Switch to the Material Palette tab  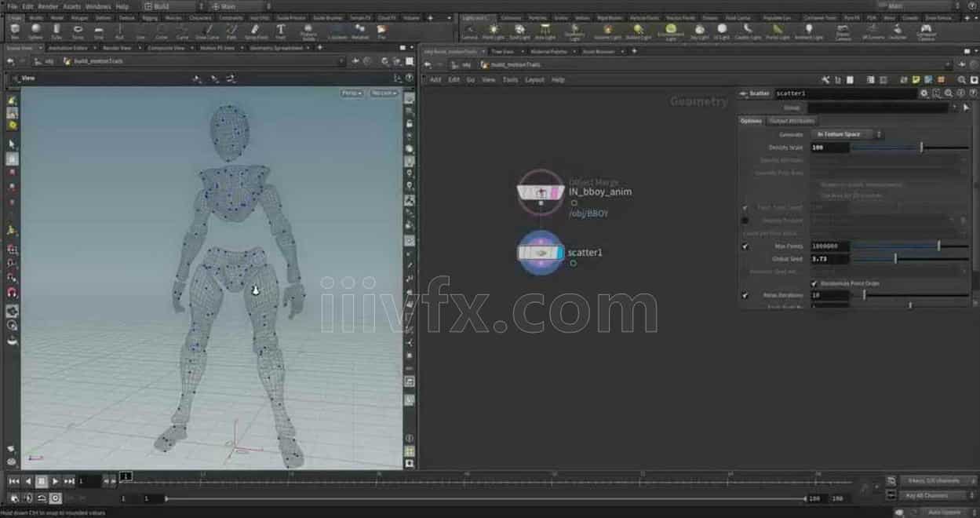click(x=548, y=52)
